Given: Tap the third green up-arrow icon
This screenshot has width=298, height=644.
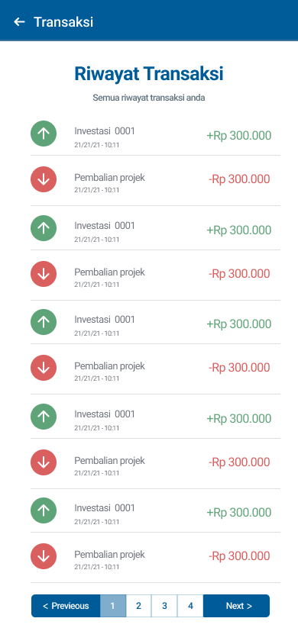Looking at the screenshot, I should 44,322.
